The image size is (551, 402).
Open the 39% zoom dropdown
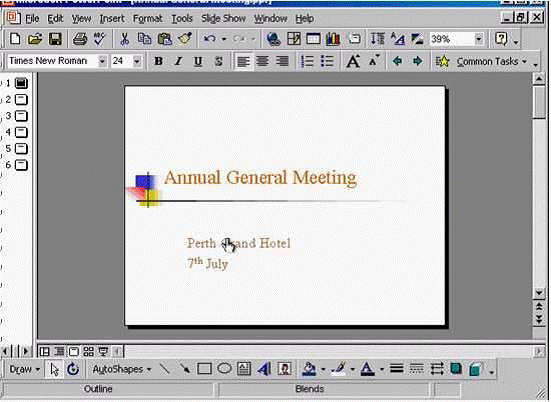479,39
